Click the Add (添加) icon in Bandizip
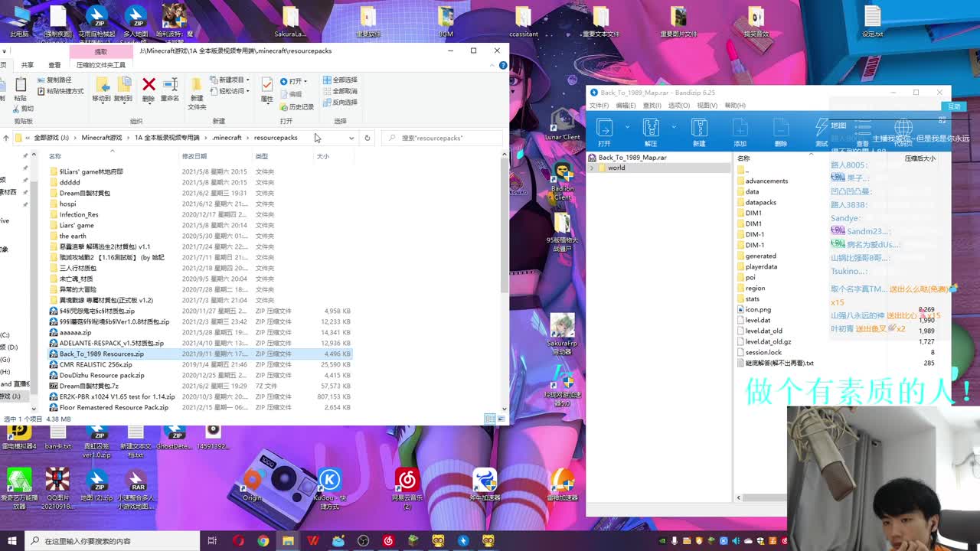Image resolution: width=980 pixels, height=551 pixels. (x=740, y=127)
